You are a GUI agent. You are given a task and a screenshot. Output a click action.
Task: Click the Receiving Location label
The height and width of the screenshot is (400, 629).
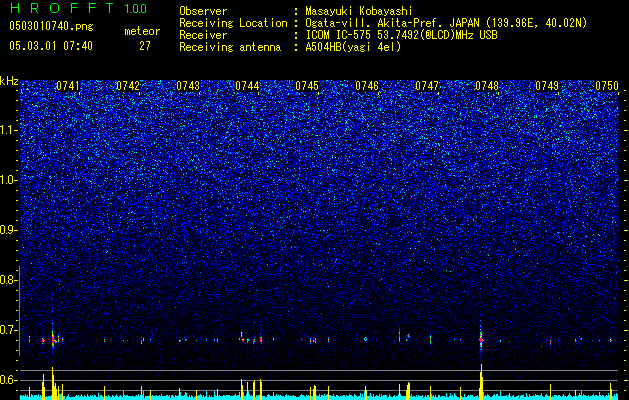233,23
